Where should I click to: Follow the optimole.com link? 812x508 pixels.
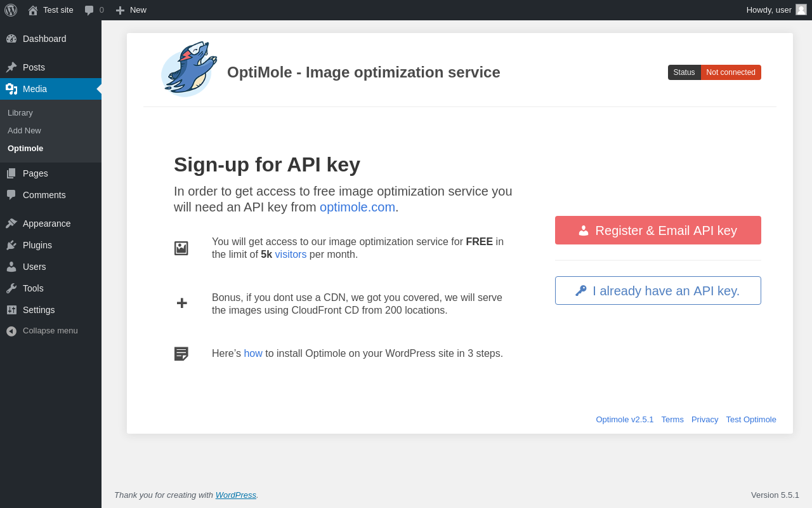tap(357, 207)
